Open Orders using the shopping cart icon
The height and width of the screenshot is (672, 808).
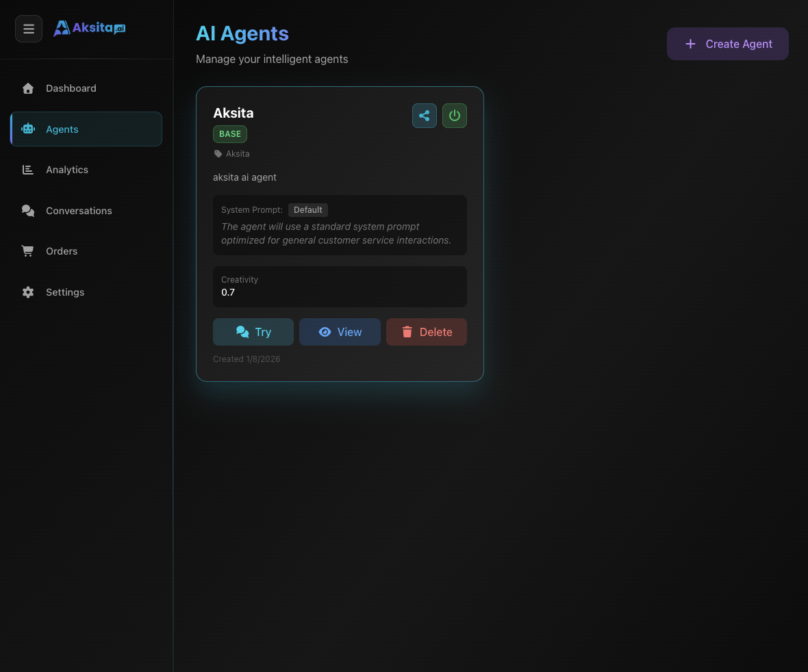coord(27,250)
